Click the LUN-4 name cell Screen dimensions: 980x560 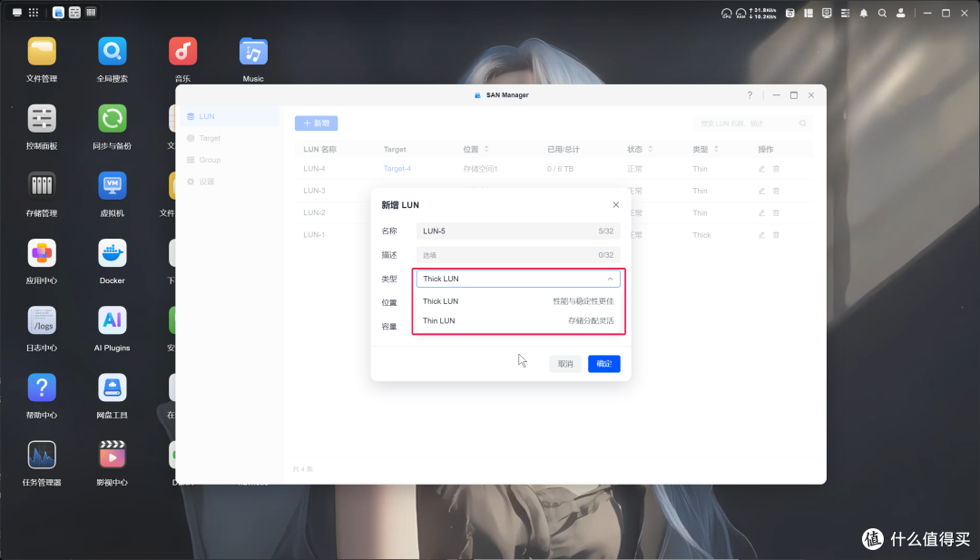(x=314, y=169)
